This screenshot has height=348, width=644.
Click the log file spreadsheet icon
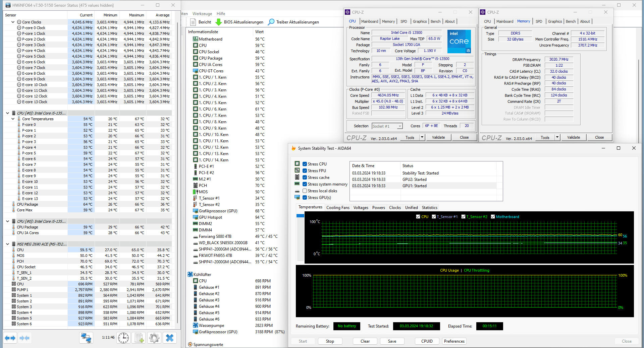click(139, 338)
